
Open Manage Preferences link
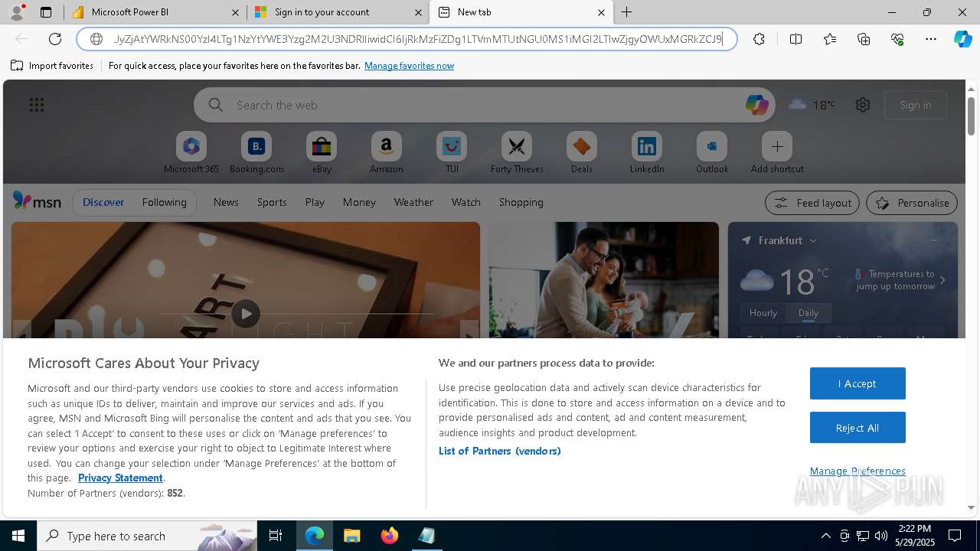click(x=857, y=471)
